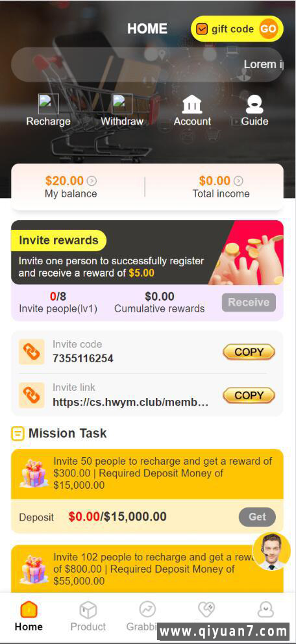Click the Receive rewards button
This screenshot has width=296, height=644.
tap(249, 303)
